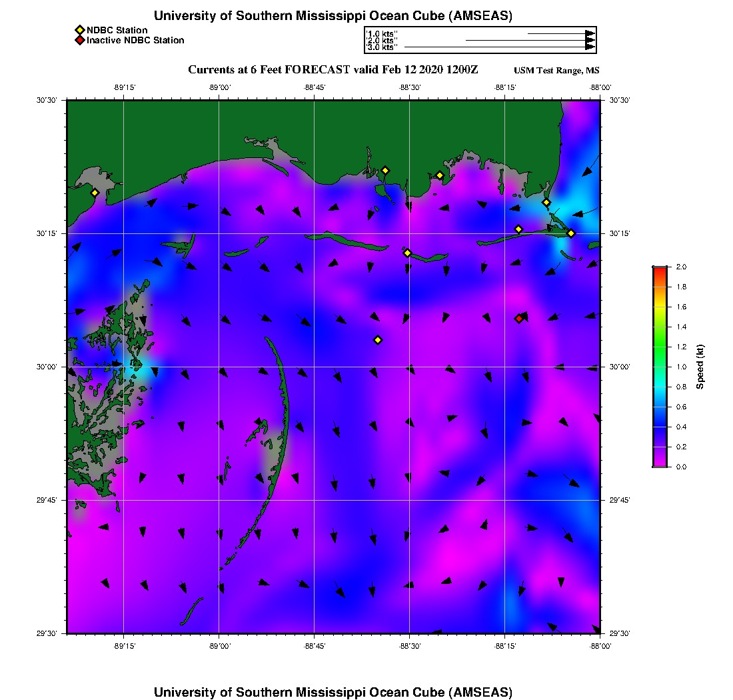Click the '3.0 kts' scale arrow label
Viewport: 733px width, 700px height.
(x=382, y=47)
